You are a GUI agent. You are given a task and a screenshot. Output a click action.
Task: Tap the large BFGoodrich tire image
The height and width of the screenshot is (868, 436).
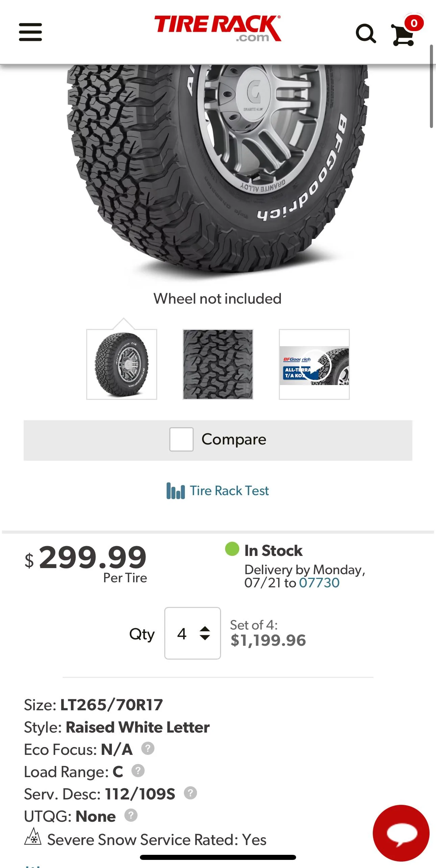point(218,169)
